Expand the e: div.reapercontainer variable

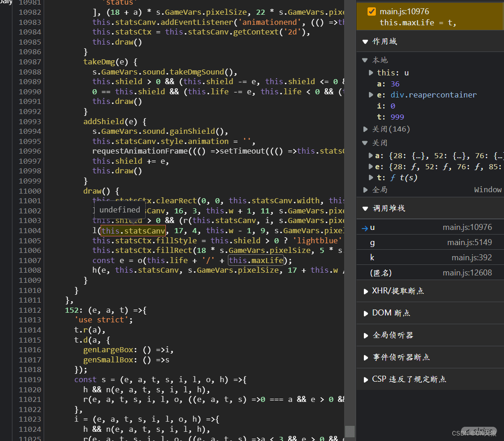click(x=371, y=95)
